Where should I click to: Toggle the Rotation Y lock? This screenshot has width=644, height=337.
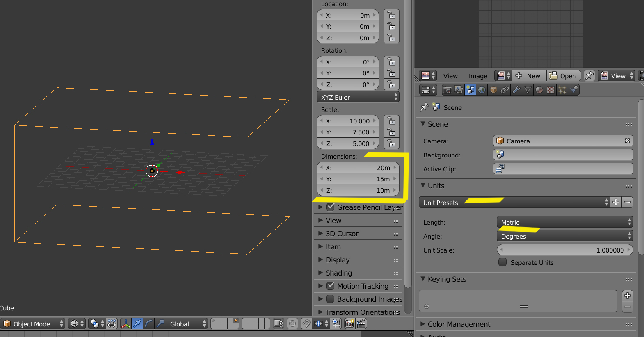click(x=392, y=73)
